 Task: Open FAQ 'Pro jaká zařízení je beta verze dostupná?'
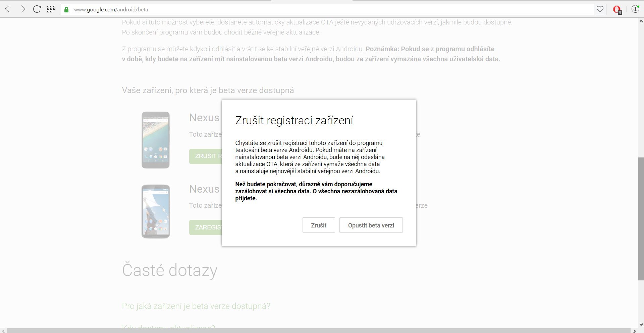pos(196,306)
